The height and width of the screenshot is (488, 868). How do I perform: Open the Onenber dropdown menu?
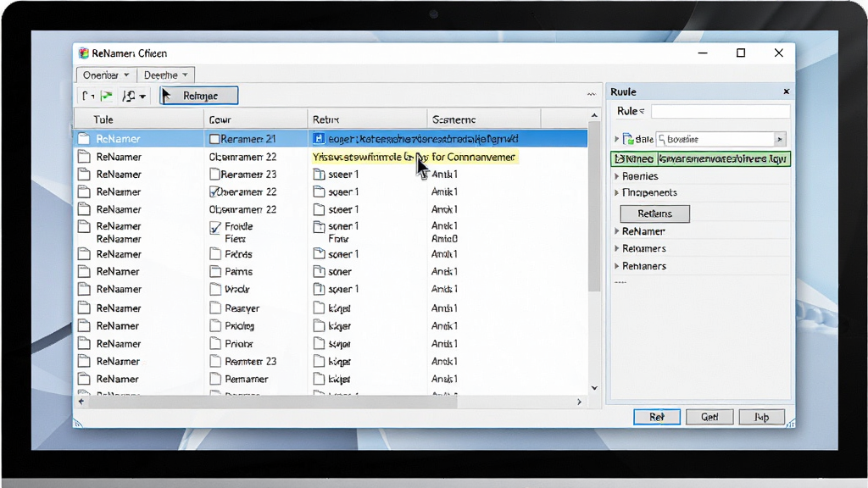(106, 75)
